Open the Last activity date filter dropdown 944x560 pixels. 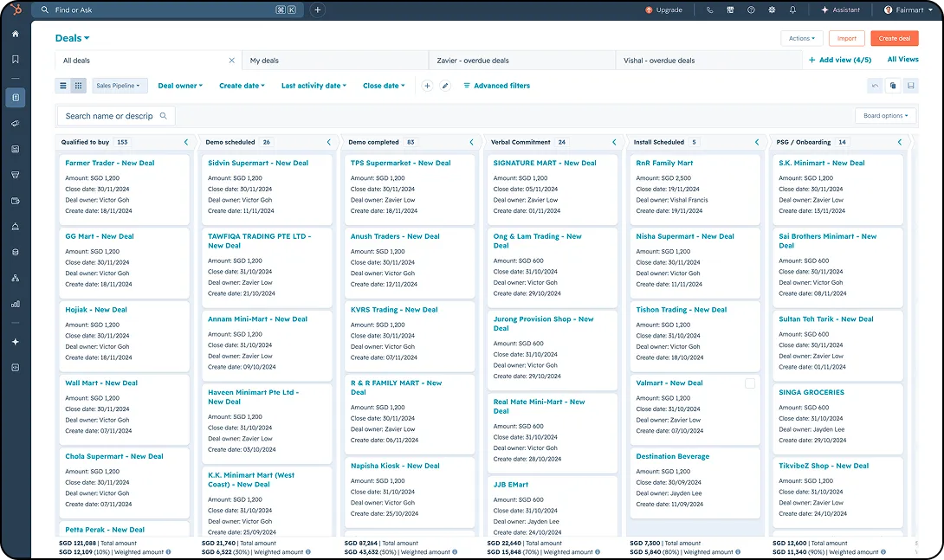(314, 86)
